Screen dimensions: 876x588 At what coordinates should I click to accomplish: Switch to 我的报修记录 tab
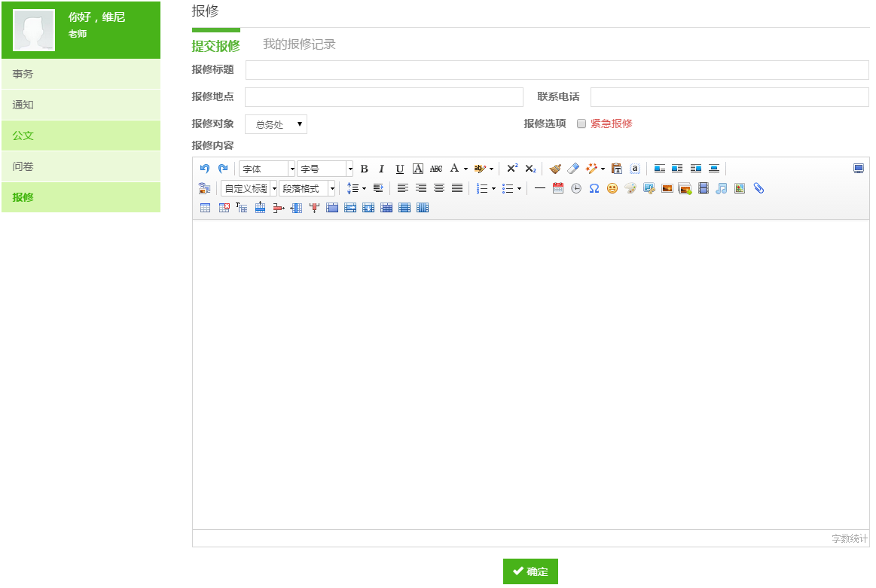pos(299,44)
